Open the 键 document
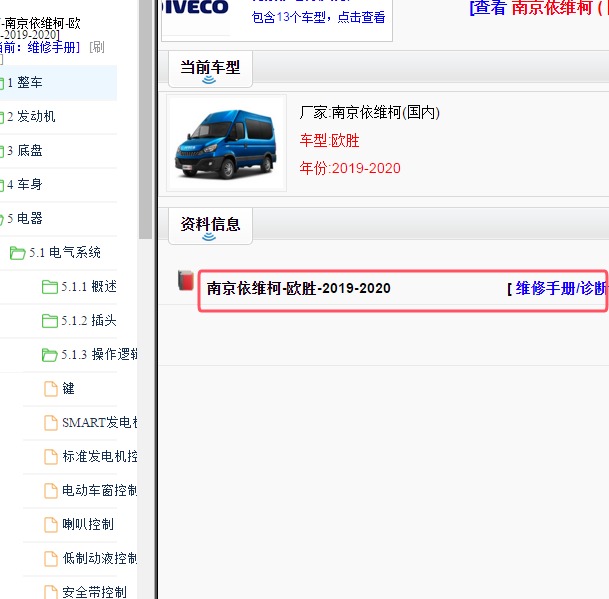Screen dimensions: 609x599 (68, 388)
